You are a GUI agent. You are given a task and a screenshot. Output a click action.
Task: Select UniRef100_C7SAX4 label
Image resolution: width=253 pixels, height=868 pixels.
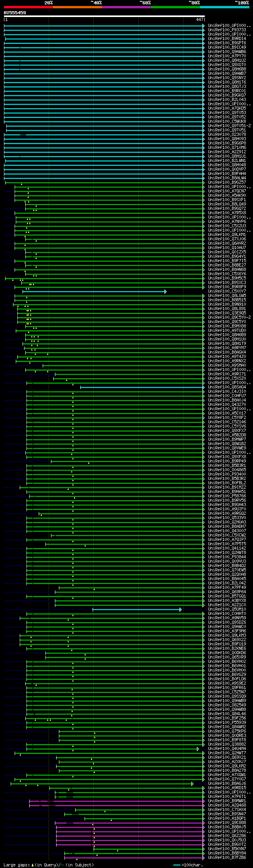[227, 809]
